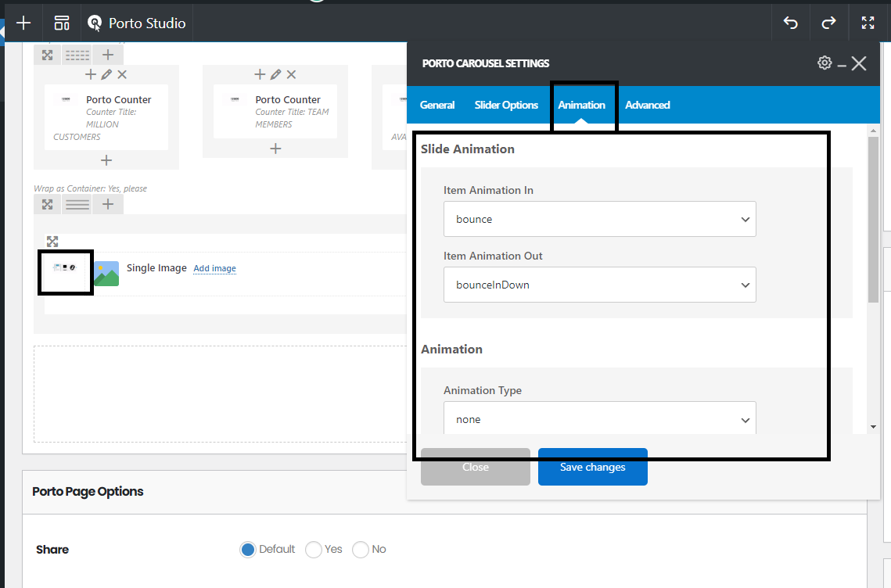Click the settings panel vertical scrollbar thumb

(873, 219)
